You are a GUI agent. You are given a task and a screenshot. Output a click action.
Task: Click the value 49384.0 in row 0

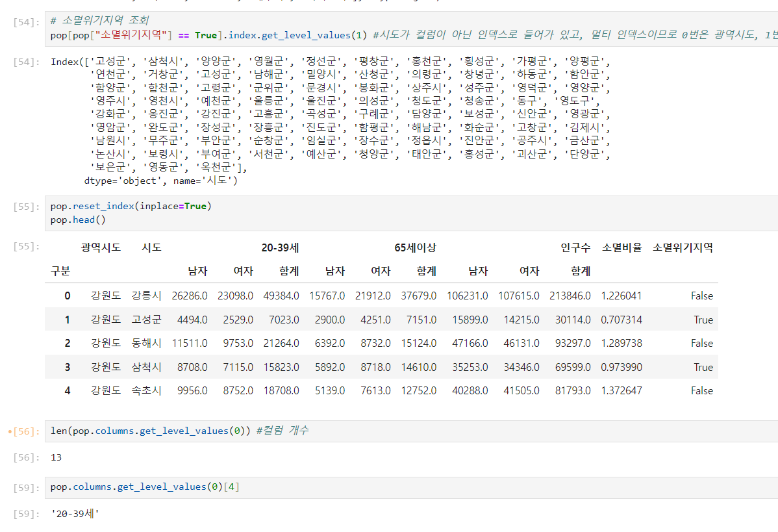[281, 296]
